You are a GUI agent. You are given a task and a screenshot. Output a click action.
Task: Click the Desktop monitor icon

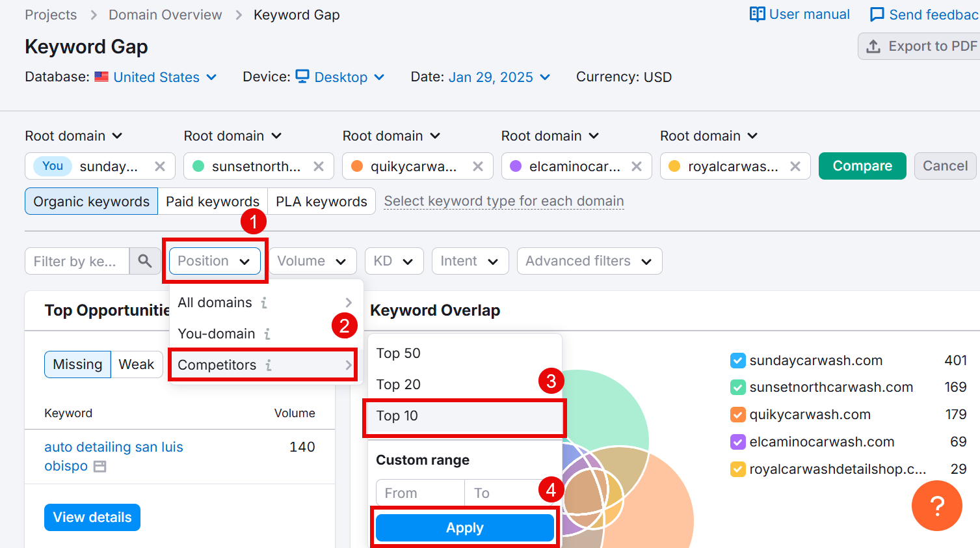302,77
